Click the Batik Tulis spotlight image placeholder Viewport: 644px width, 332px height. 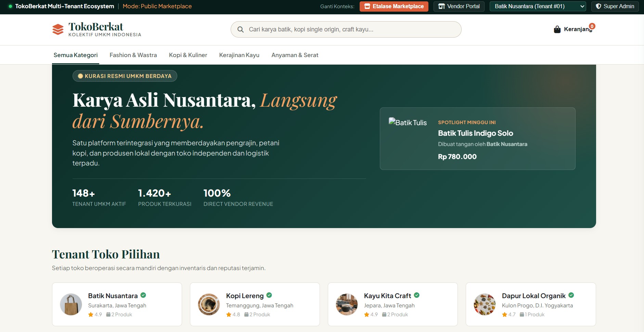[x=408, y=122]
